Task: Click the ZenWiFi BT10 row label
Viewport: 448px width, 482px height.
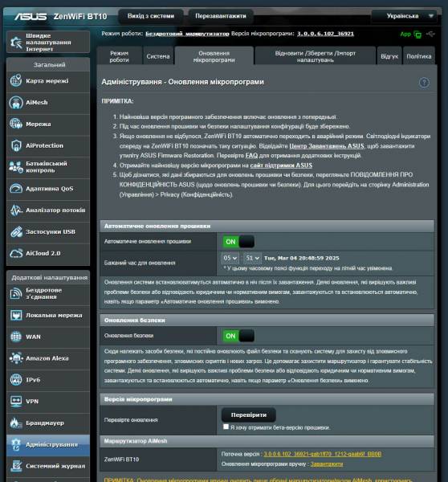Action: pos(122,460)
